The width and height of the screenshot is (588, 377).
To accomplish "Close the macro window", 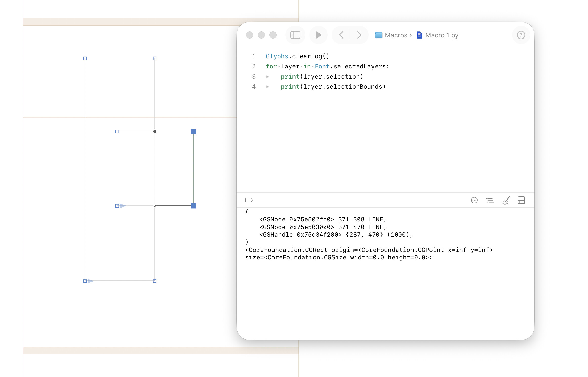I will click(250, 35).
